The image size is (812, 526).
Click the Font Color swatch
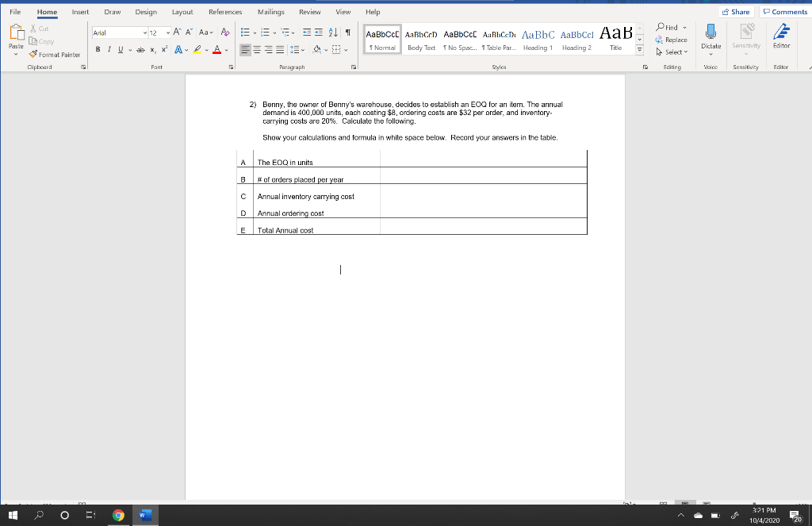click(217, 49)
